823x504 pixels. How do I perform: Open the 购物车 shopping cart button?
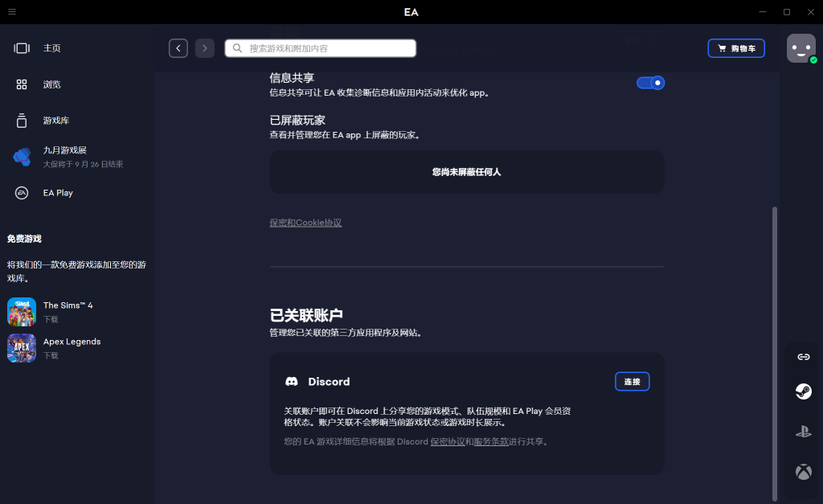pyautogui.click(x=736, y=48)
